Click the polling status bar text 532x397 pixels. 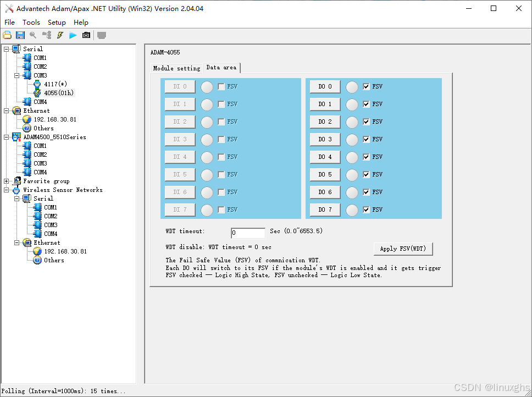coord(63,391)
